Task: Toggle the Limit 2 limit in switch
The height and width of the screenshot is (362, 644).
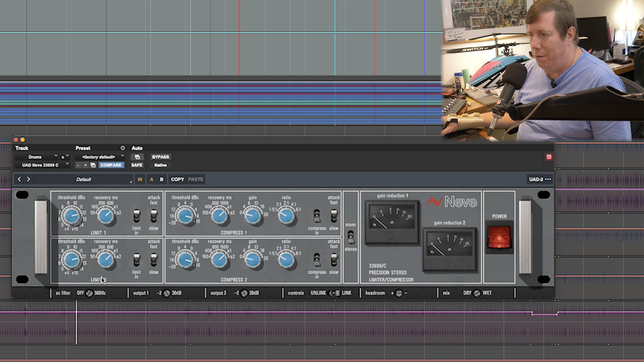Action: (137, 260)
